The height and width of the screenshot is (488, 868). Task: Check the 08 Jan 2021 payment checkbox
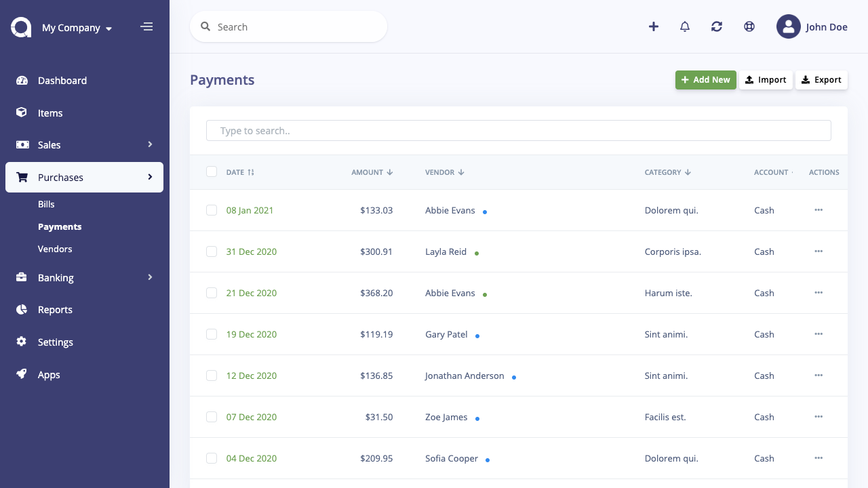212,210
